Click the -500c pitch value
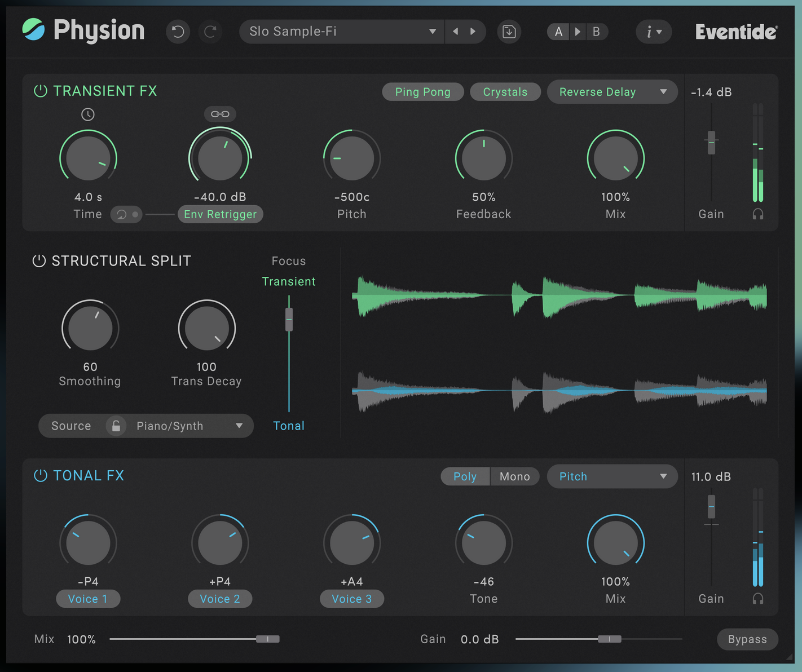The image size is (802, 672). (352, 197)
